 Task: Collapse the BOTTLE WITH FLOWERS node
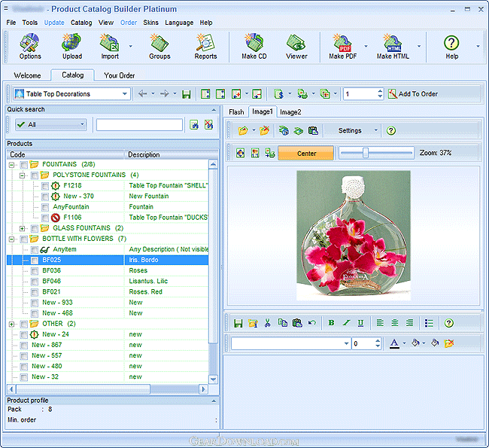pos(11,239)
